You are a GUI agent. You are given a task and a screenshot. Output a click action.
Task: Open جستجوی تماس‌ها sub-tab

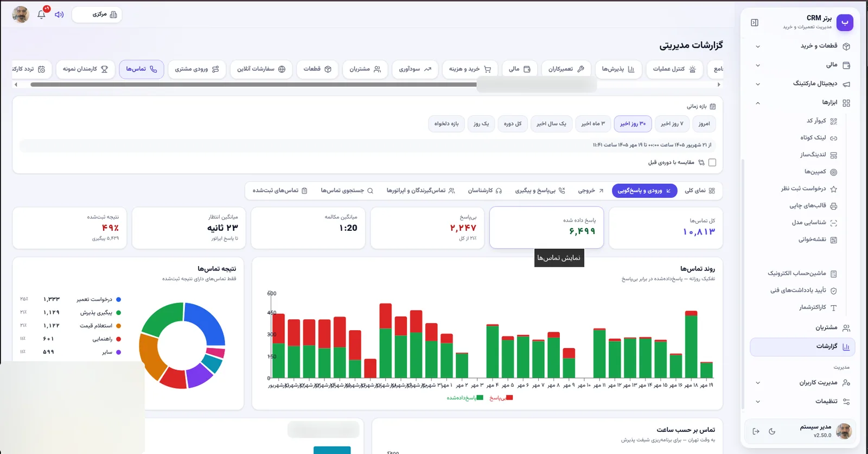click(347, 191)
